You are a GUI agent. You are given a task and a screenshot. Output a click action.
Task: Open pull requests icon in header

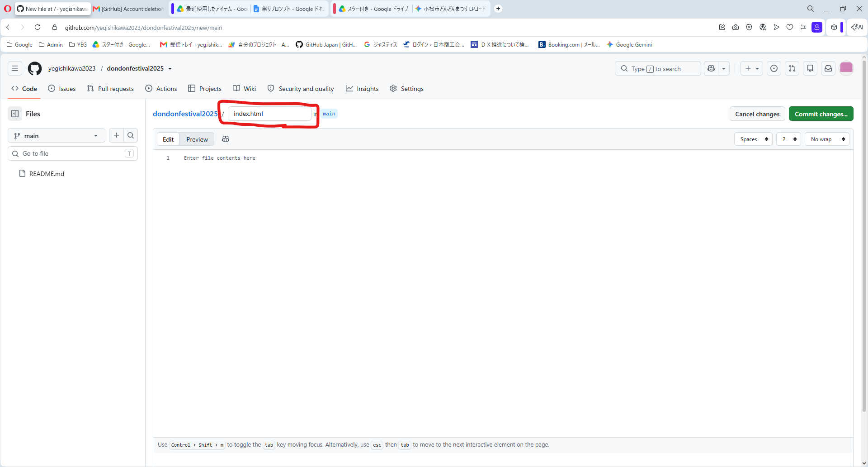tap(792, 68)
